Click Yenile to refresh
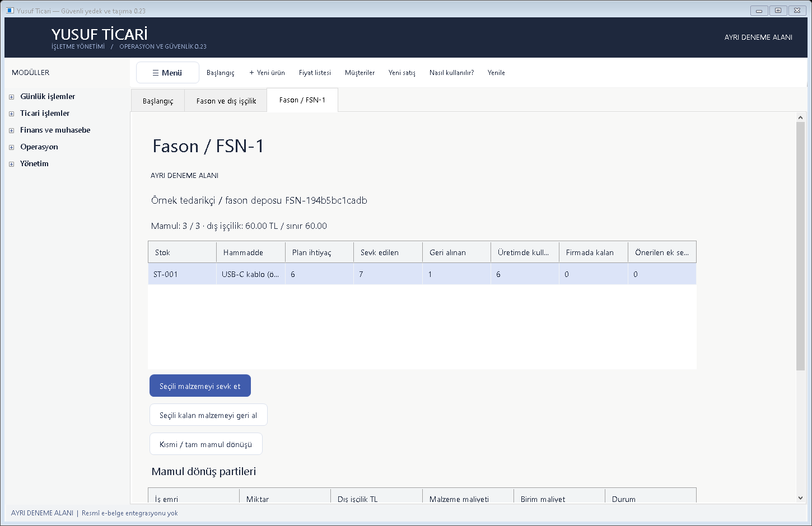This screenshot has height=526, width=812. 496,73
